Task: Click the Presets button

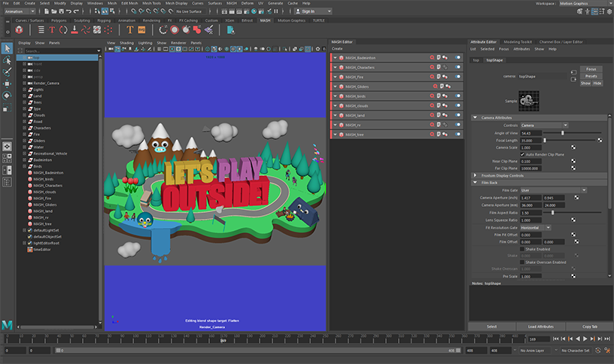Action: click(591, 76)
